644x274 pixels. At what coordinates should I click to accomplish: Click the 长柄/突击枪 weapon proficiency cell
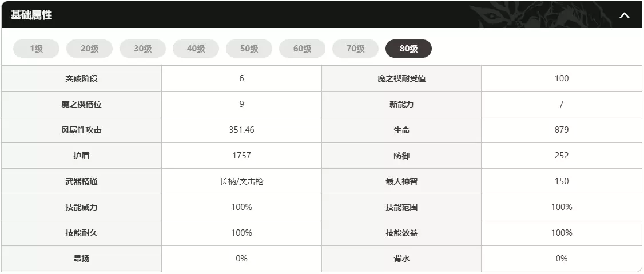(x=241, y=181)
